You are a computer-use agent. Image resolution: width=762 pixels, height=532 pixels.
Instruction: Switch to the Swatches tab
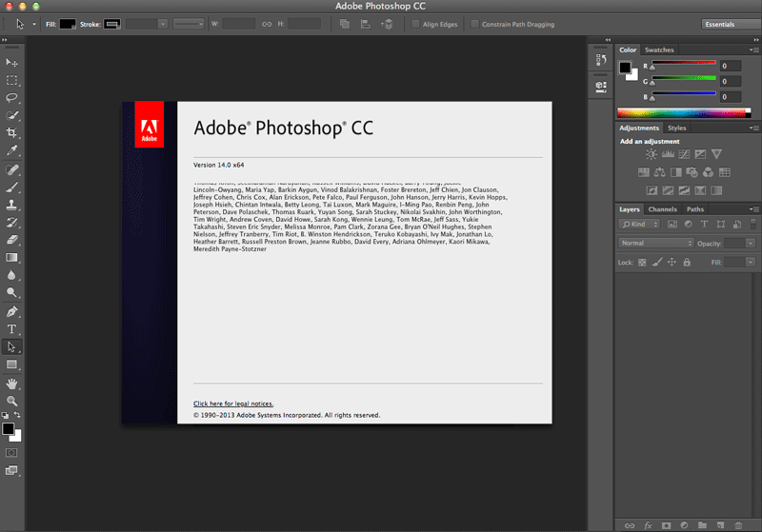pyautogui.click(x=659, y=49)
